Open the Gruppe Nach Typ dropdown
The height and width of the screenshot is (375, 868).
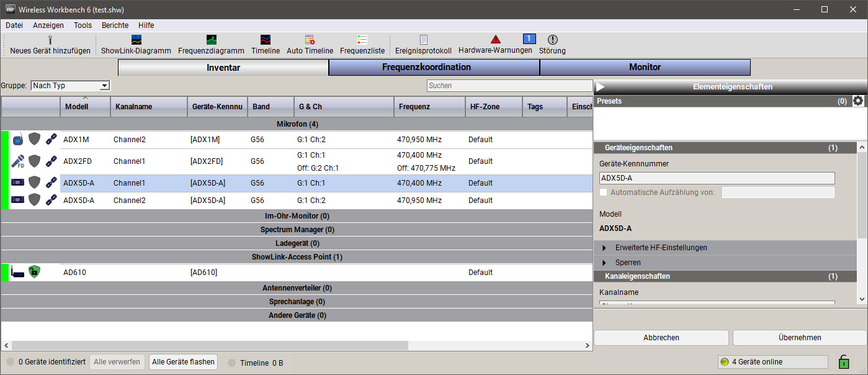click(70, 86)
